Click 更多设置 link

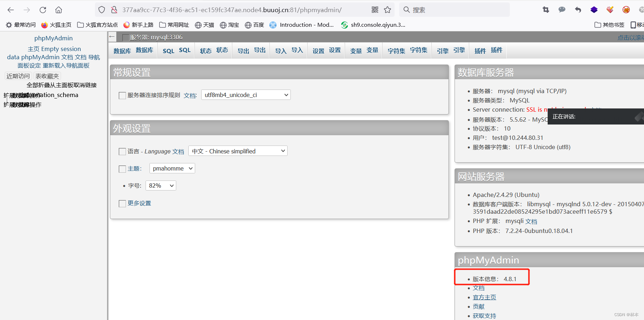pos(140,203)
